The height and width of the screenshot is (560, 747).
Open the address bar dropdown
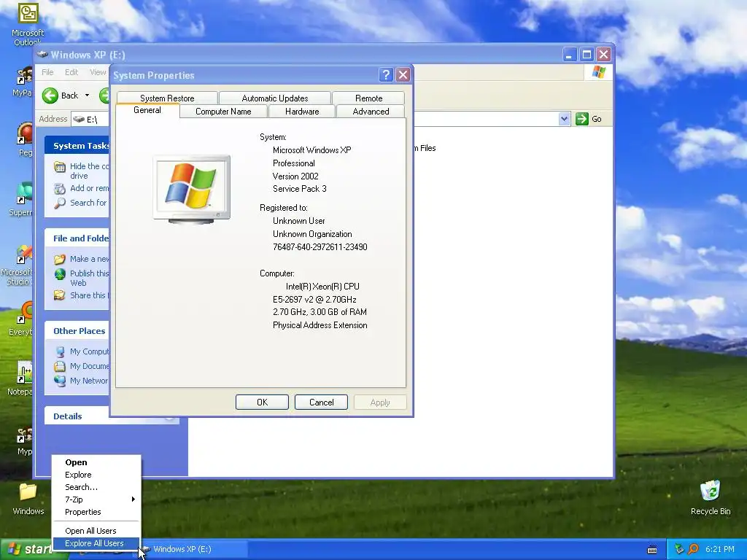coord(564,119)
